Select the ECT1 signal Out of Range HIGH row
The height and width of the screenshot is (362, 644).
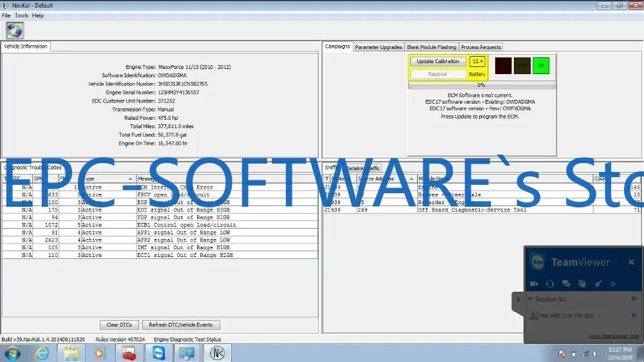[x=160, y=255]
